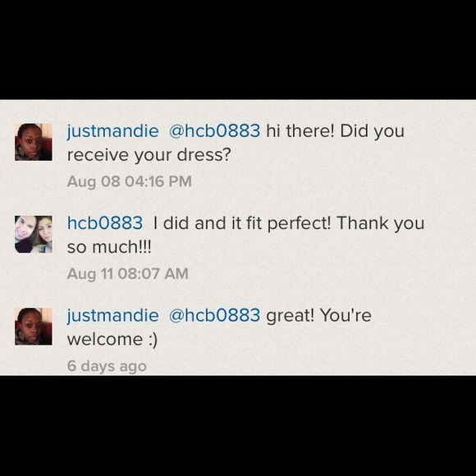Tap the "6 days ago" timestamp
This screenshot has width=476, height=476.
(107, 366)
